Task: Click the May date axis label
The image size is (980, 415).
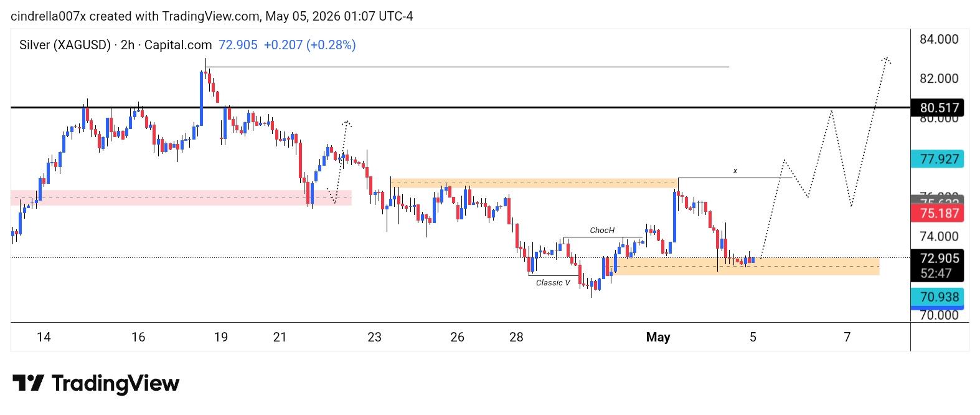Action: (x=658, y=337)
